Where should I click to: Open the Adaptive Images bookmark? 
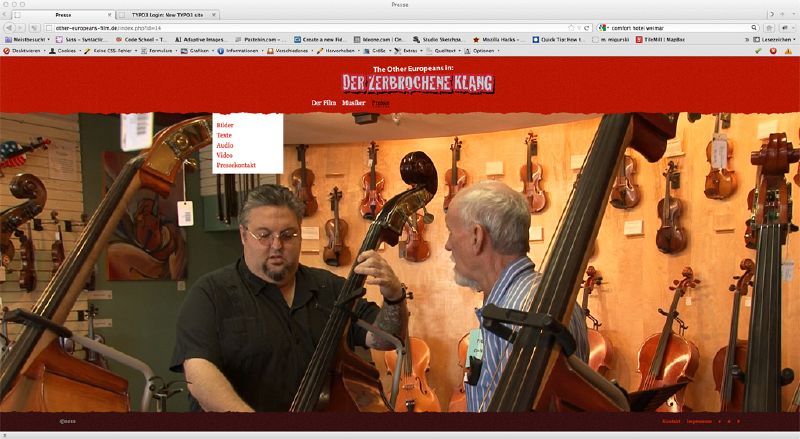(199, 39)
